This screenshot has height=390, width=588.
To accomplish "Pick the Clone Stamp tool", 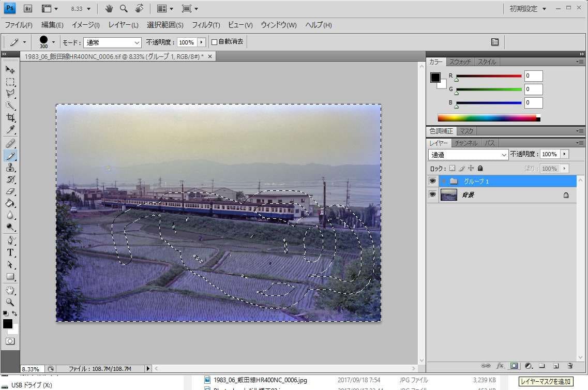I will click(10, 168).
